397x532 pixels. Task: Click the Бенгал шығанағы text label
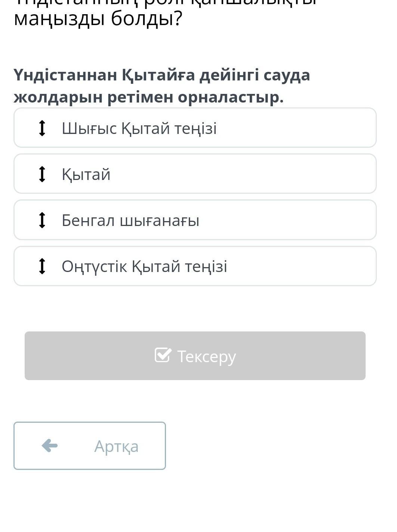point(130,220)
